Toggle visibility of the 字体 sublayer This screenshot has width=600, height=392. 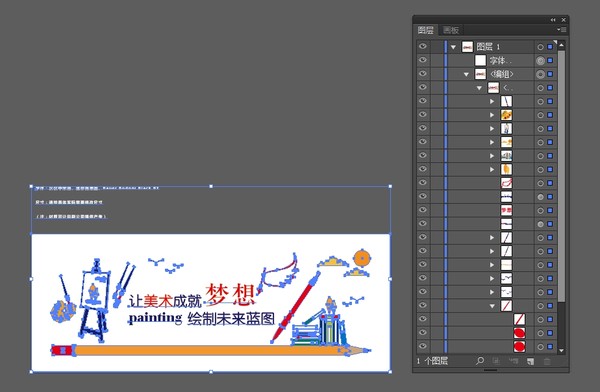[x=423, y=60]
